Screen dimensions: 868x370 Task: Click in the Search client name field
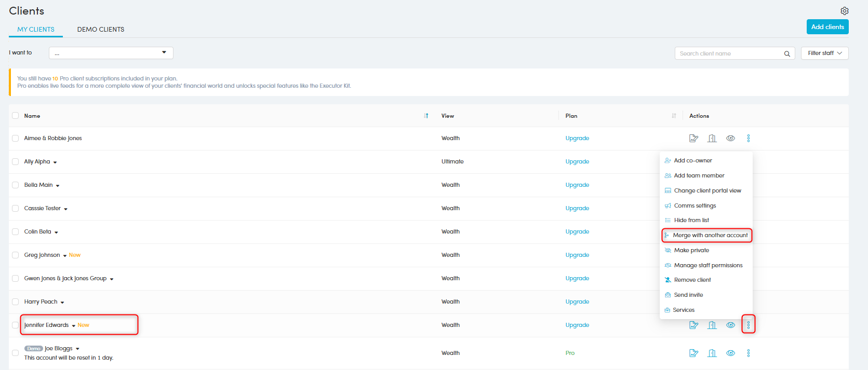pyautogui.click(x=729, y=53)
